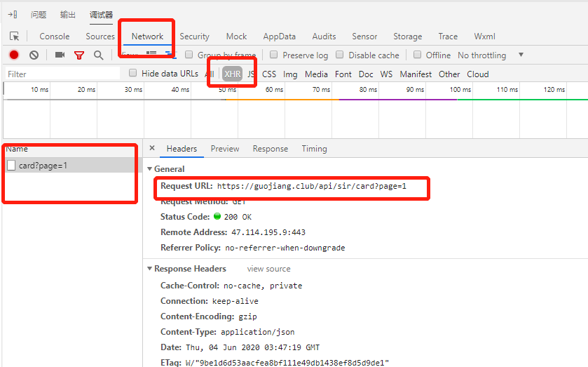
Task: Click the 200 OK status text
Action: pyautogui.click(x=238, y=217)
